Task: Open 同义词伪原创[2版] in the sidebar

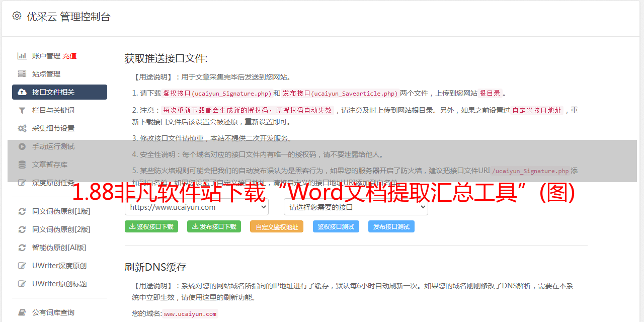Action: point(61,229)
